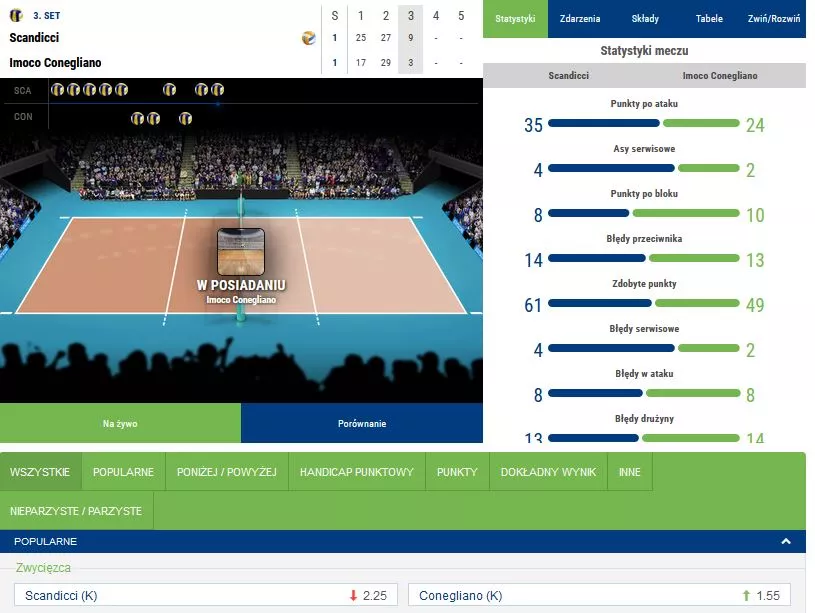Viewport: 815px width, 613px height.
Task: Click the court thumbnail above W POSIADANIU
Action: click(x=241, y=252)
